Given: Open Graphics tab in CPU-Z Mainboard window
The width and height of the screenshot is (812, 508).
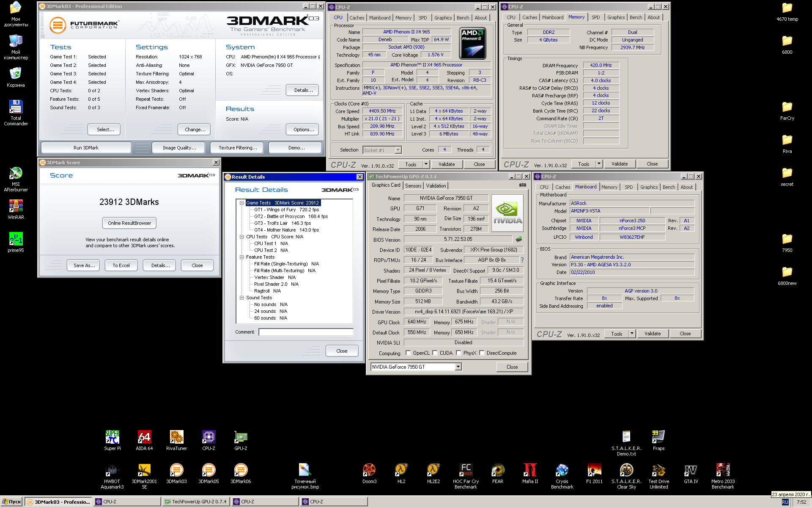Looking at the screenshot, I should click(649, 187).
